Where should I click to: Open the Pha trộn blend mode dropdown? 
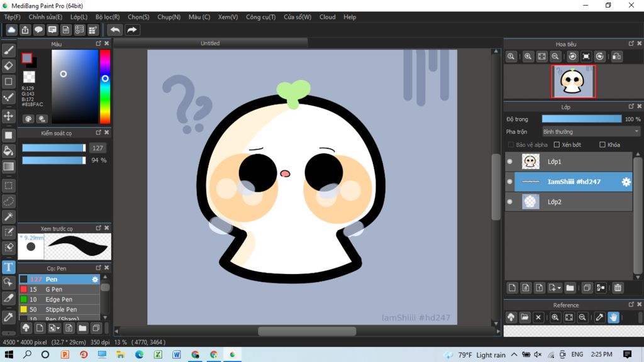coord(591,132)
